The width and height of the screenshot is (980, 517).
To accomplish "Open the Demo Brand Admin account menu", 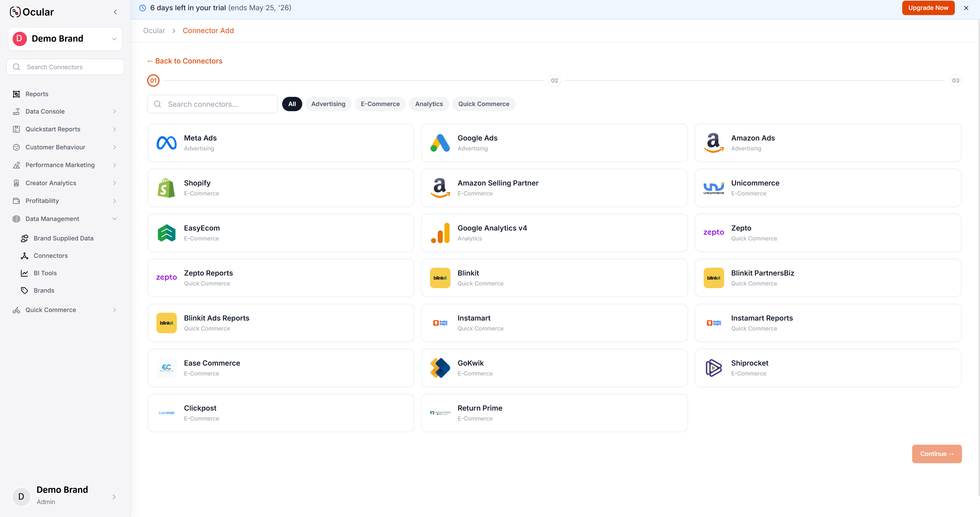I will point(65,497).
